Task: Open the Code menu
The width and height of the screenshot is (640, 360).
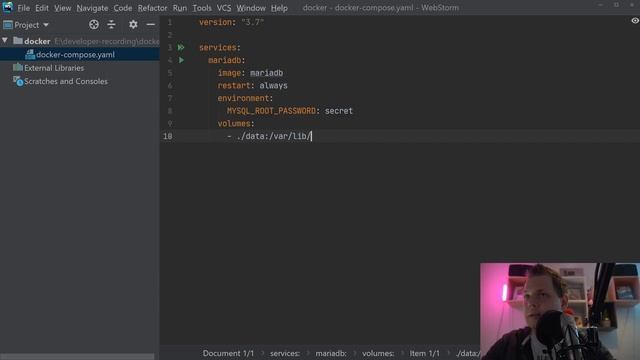Action: [123, 8]
